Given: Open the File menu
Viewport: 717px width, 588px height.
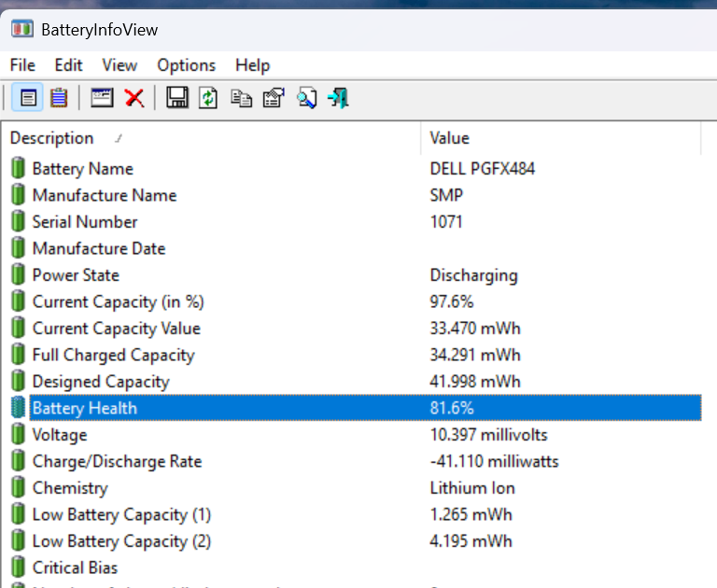Looking at the screenshot, I should click(x=22, y=65).
